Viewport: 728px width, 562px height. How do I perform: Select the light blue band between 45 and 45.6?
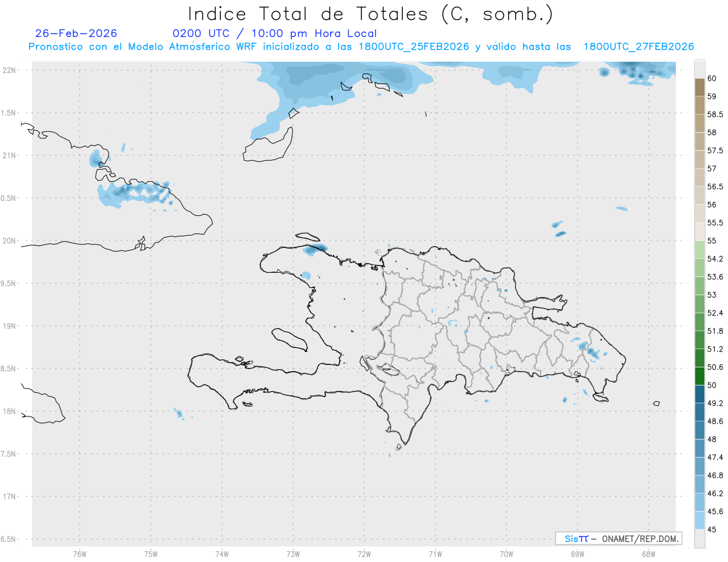[x=699, y=520]
